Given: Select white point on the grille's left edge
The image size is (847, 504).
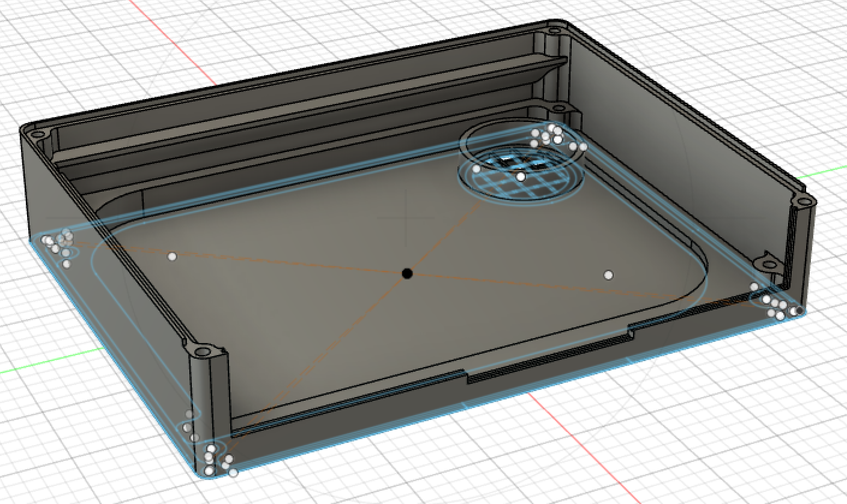Looking at the screenshot, I should pos(477,169).
